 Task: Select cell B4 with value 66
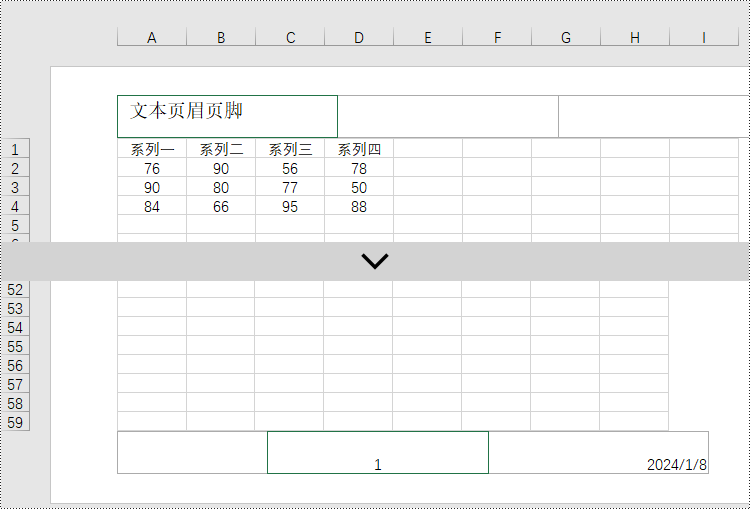point(221,206)
